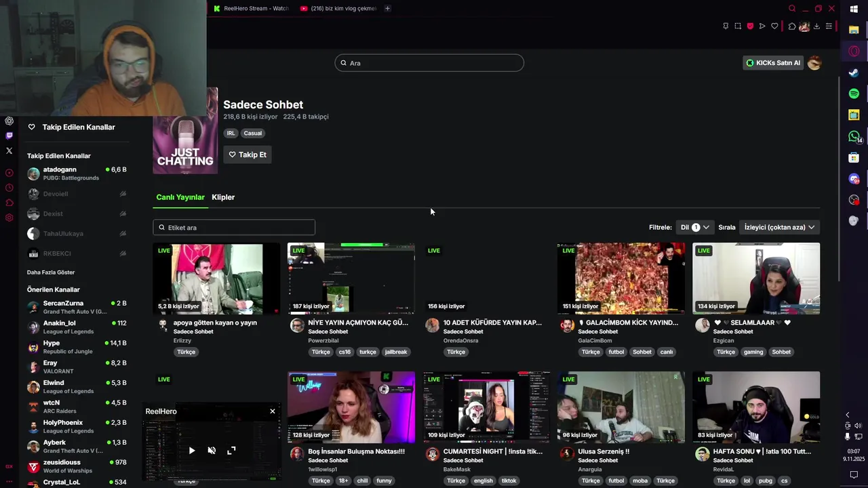
Task: Open Twitch in the Opera sidebar
Action: click(x=9, y=136)
